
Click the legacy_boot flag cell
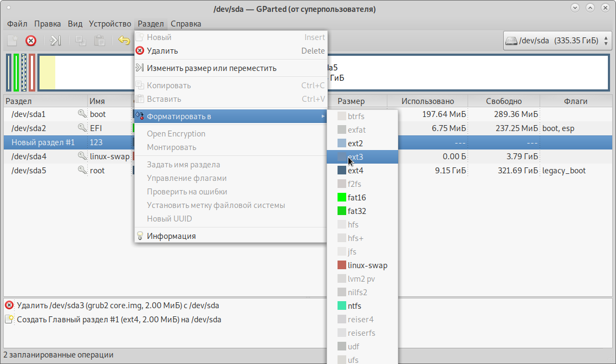pyautogui.click(x=564, y=171)
